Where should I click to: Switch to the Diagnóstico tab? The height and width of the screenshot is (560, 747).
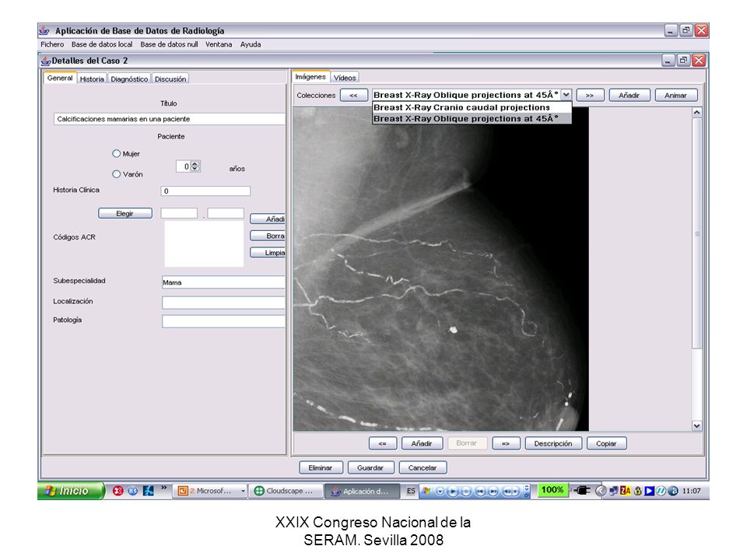pyautogui.click(x=130, y=79)
